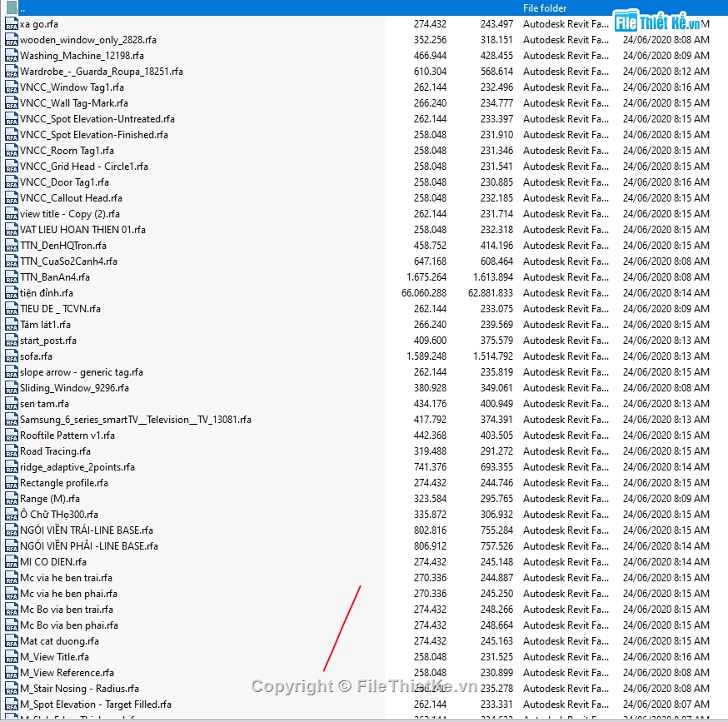The height and width of the screenshot is (722, 728).
Task: Click the TTN_BanAn4.rfa file icon
Action: coord(11,277)
